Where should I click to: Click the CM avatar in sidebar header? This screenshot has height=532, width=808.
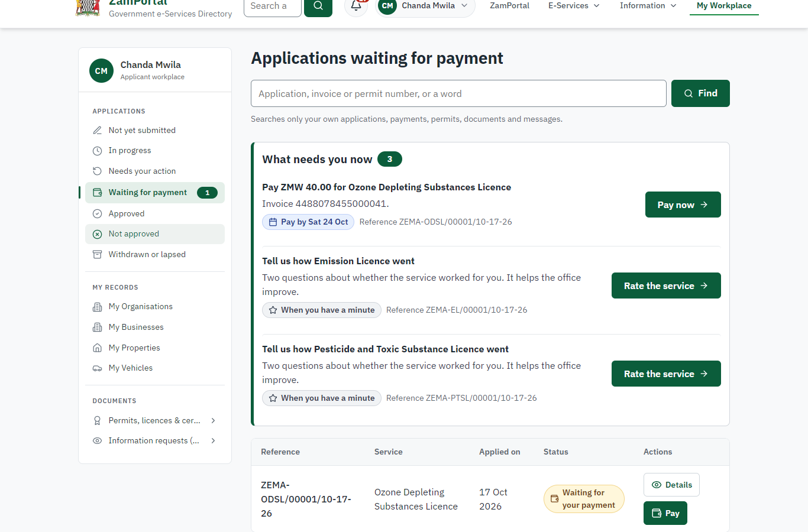(x=101, y=71)
